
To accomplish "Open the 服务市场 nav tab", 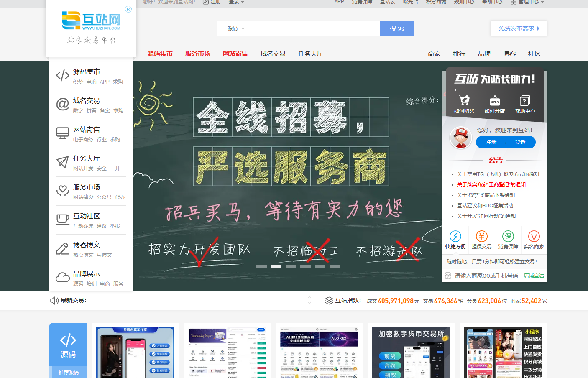I will tap(198, 54).
